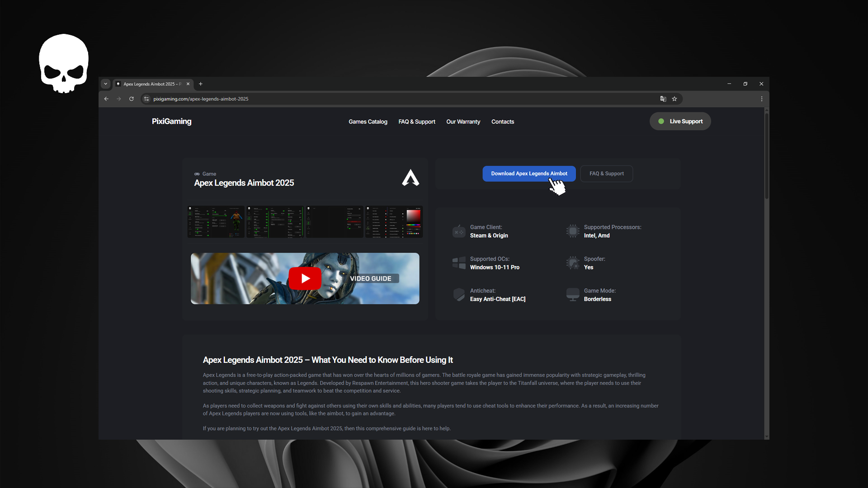868x488 pixels.
Task: Click the What You Need to Know heading
Action: tap(328, 360)
